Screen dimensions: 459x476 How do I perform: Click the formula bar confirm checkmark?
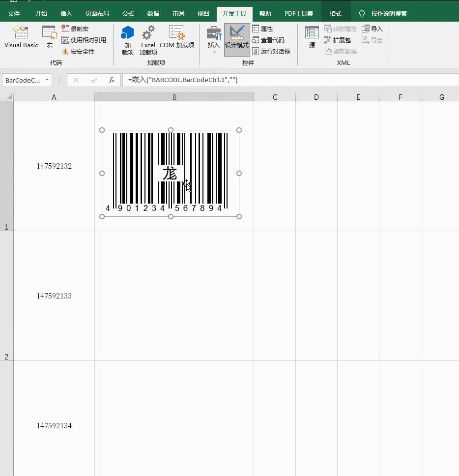coord(94,80)
